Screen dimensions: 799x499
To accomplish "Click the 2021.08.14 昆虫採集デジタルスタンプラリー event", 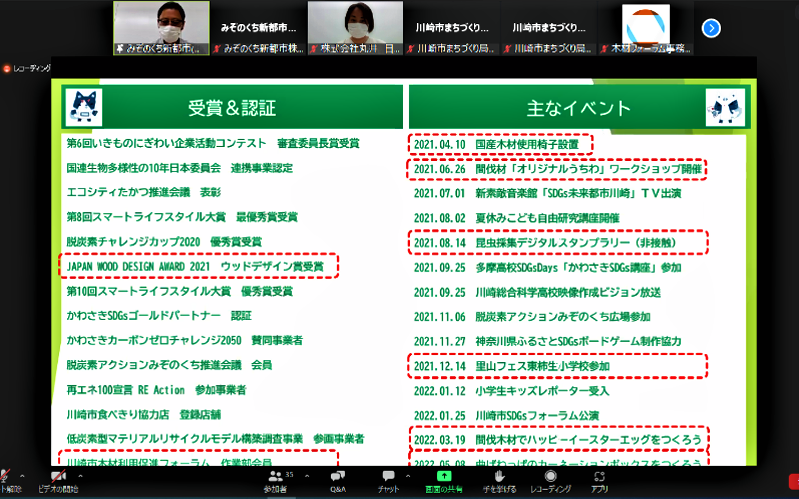I will [545, 243].
